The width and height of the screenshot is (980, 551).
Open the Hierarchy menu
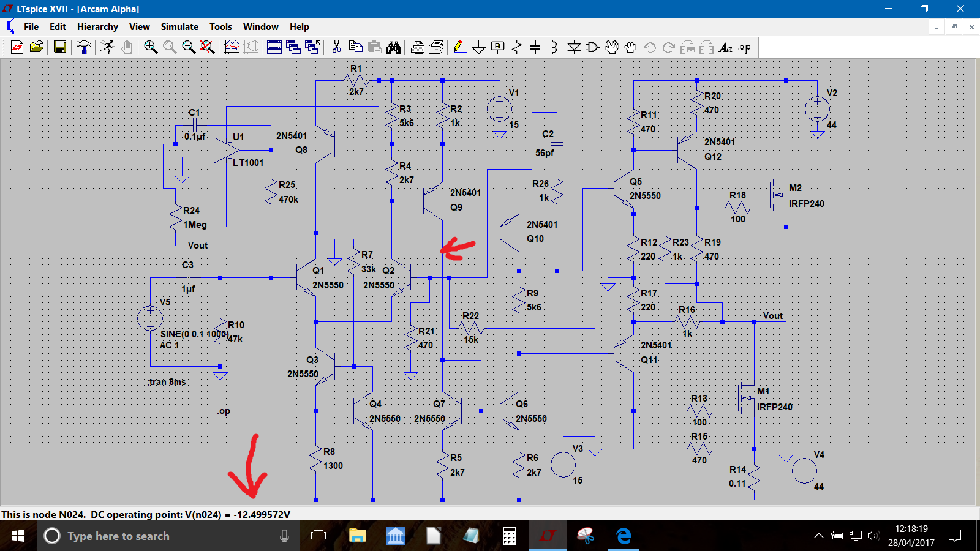coord(97,27)
